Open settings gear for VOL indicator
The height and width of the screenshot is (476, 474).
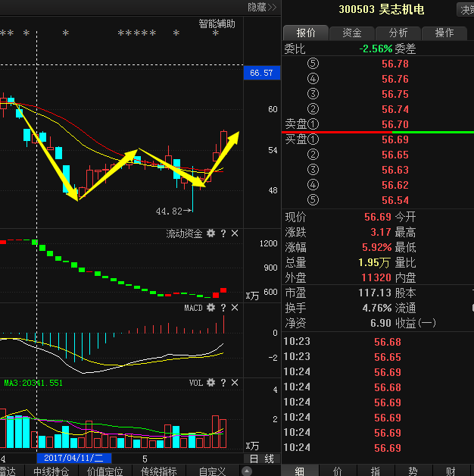[210, 383]
